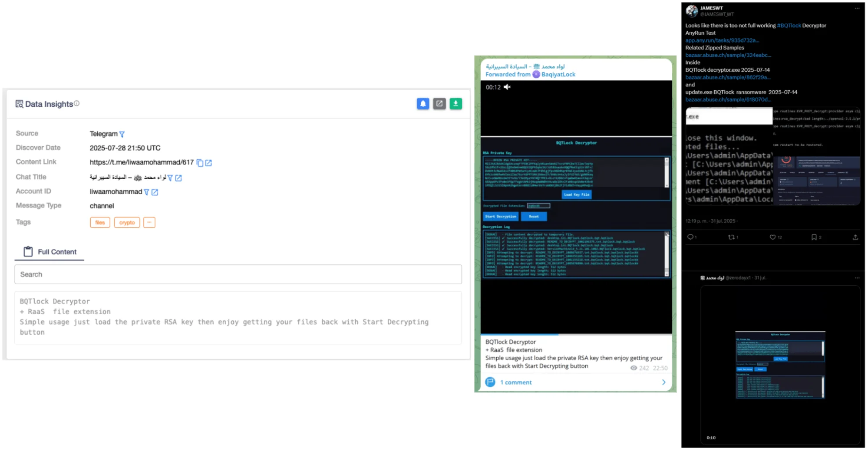Click the views eye icon showing 242
Image resolution: width=868 pixels, height=451 pixels.
coord(634,368)
